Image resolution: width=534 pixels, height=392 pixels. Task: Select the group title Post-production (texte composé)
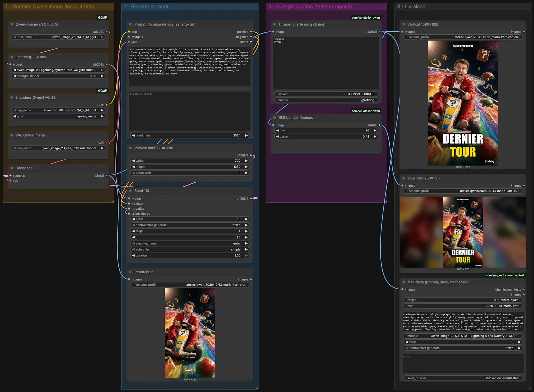pyautogui.click(x=310, y=7)
